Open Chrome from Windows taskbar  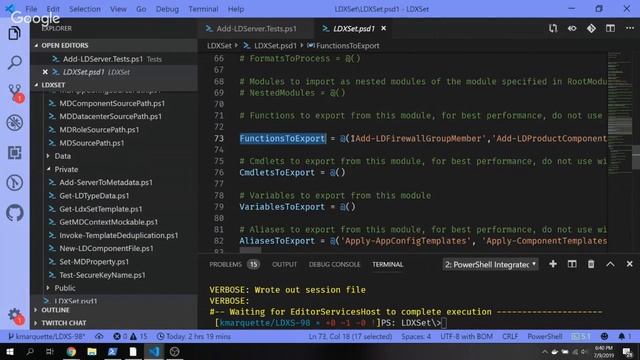71,351
